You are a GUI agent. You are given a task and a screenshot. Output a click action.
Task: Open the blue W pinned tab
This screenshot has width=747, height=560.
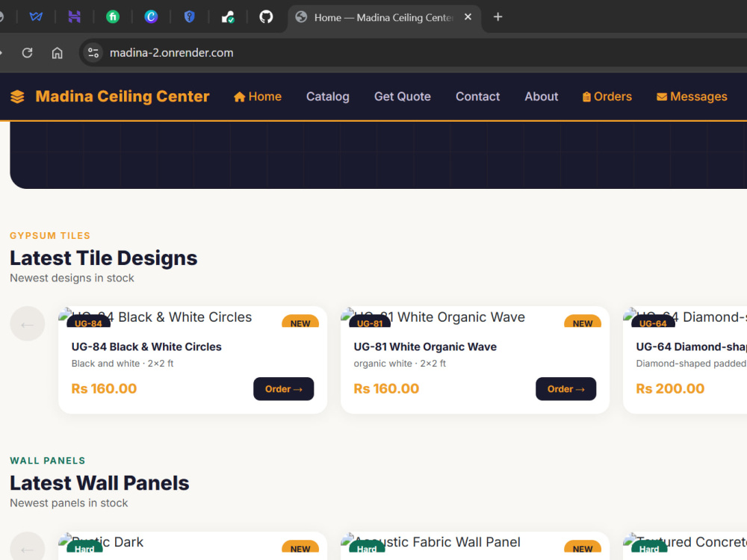(x=36, y=17)
